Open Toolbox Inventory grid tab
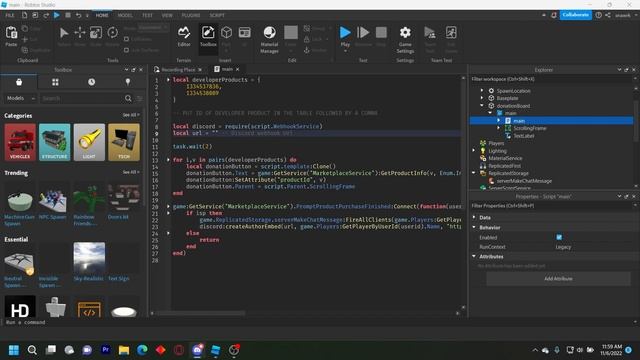The height and width of the screenshot is (360, 640). coord(55,82)
